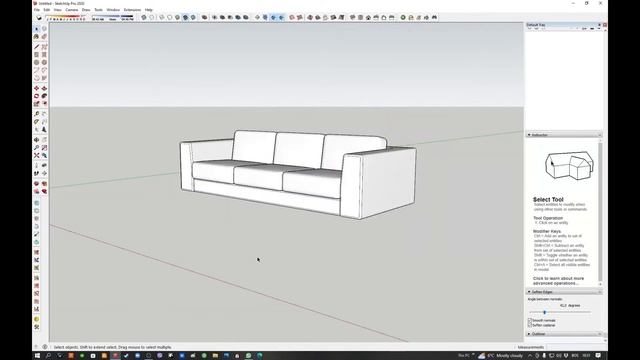Click the Zoom Extents tool
This screenshot has height=360, width=640.
click(36, 156)
